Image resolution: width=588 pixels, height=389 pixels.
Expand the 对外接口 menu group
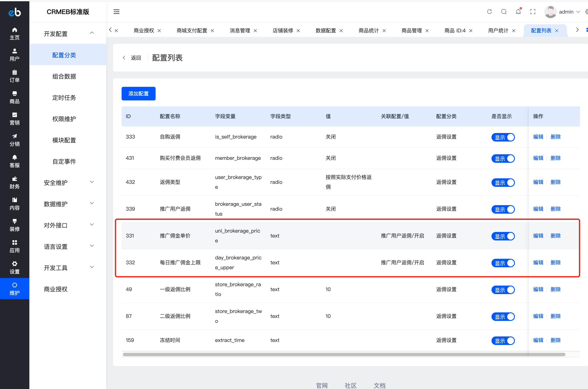(68, 225)
